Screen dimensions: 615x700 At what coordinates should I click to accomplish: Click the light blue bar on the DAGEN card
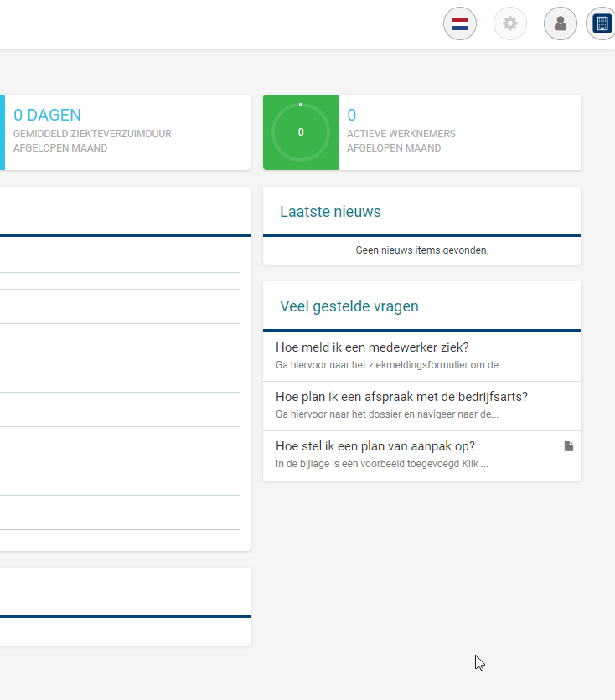pyautogui.click(x=2, y=132)
